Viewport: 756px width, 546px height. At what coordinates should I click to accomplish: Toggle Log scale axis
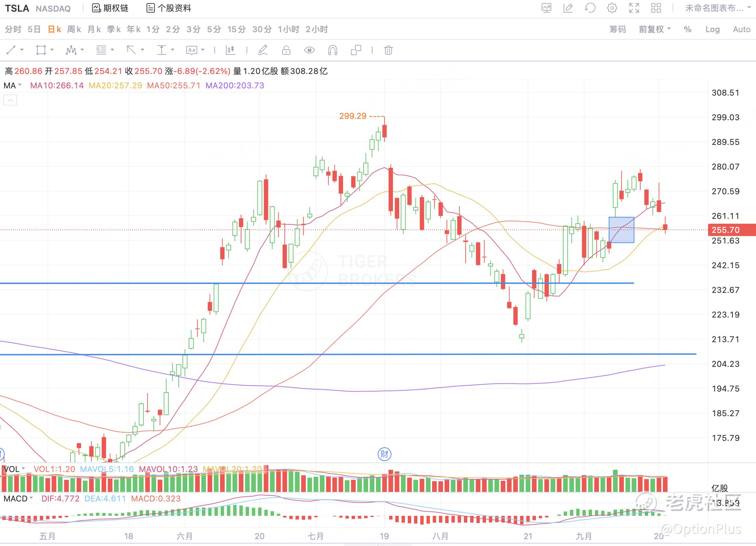coord(713,29)
